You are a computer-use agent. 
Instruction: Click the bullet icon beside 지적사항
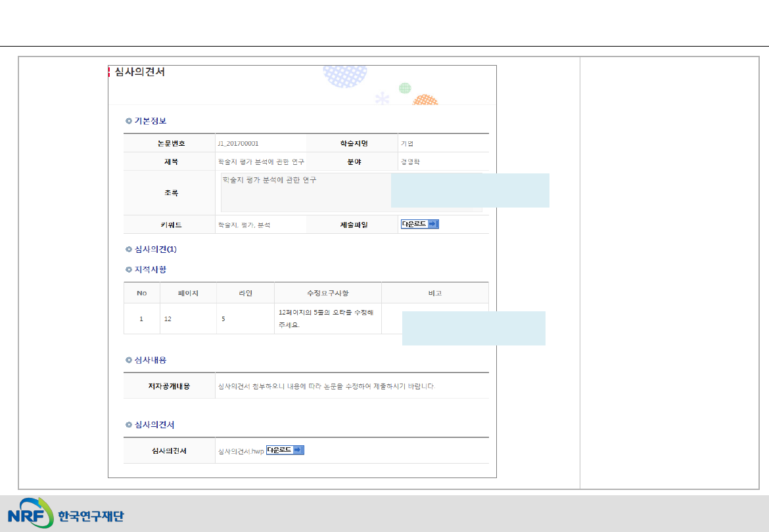[129, 270]
